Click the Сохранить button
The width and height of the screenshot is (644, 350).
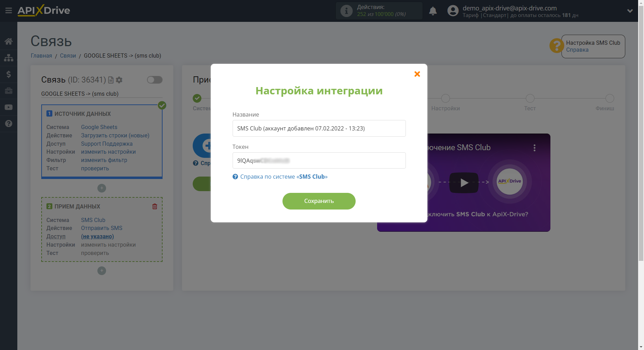(x=319, y=201)
